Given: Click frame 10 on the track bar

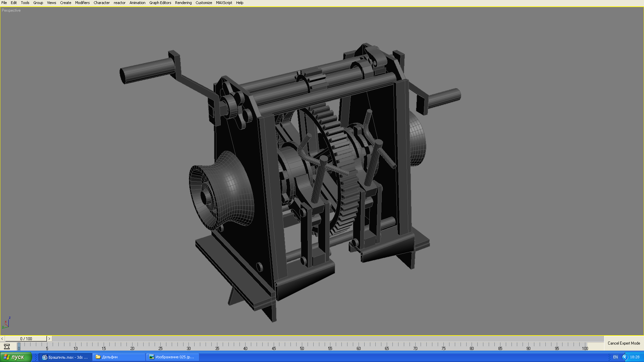Looking at the screenshot, I should click(x=75, y=348).
